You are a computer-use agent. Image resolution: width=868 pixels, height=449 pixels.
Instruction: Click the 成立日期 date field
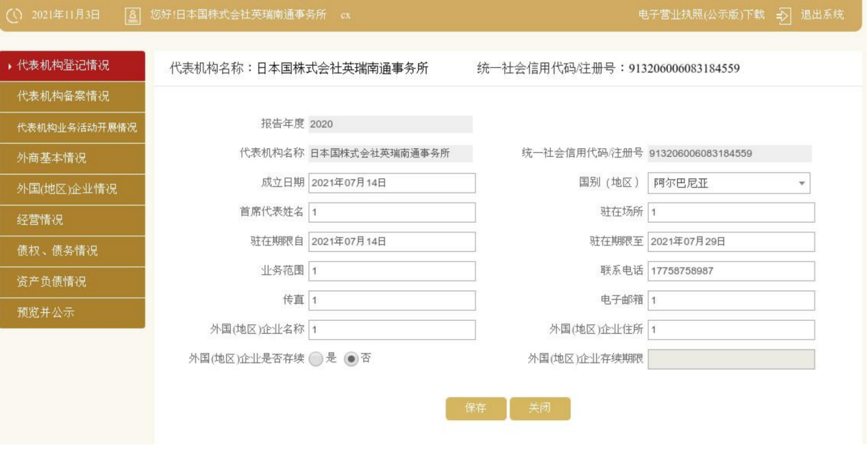[x=392, y=183]
